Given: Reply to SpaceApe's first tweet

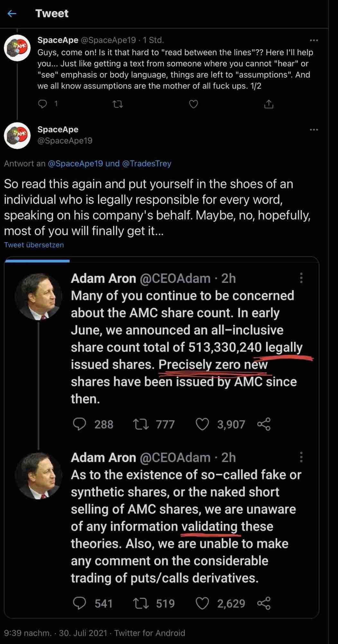Looking at the screenshot, I should click(x=42, y=104).
